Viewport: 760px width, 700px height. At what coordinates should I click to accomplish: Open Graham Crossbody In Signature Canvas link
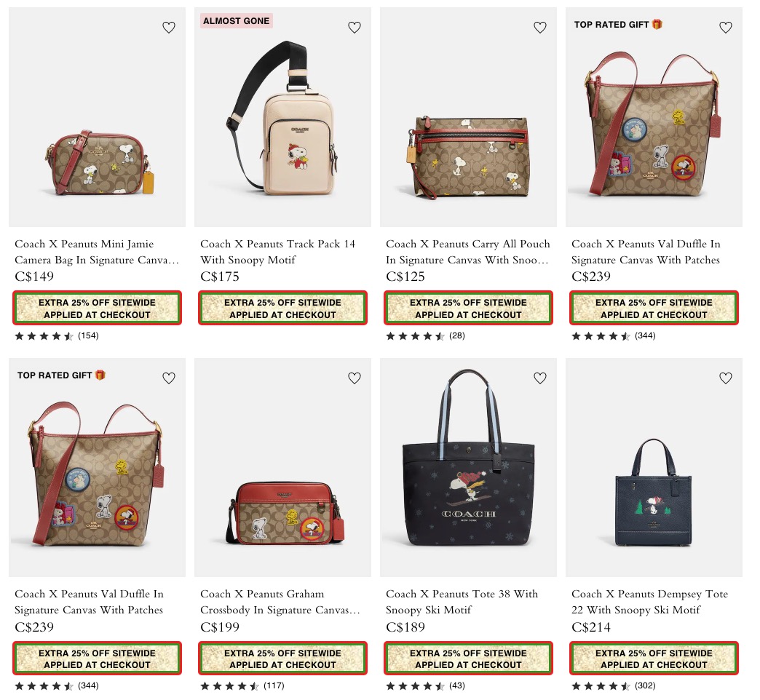coord(280,602)
